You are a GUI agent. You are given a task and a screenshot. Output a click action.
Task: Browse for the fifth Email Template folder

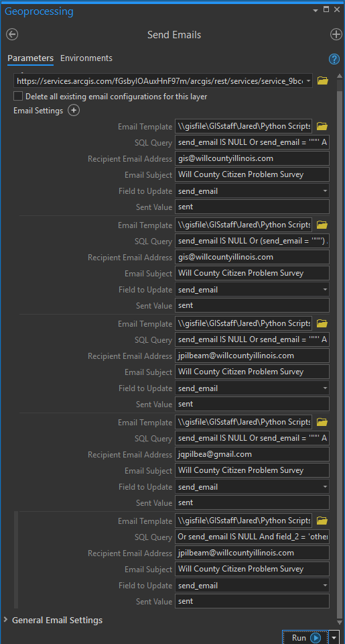(x=322, y=521)
